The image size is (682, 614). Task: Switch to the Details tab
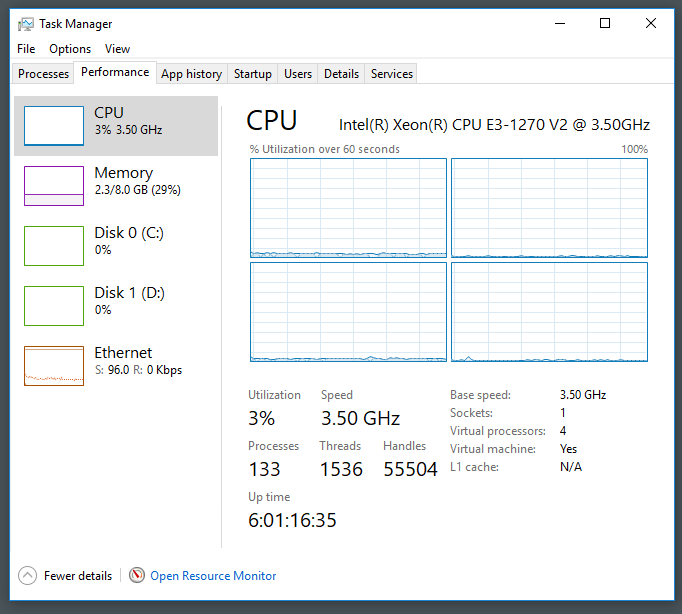tap(341, 73)
